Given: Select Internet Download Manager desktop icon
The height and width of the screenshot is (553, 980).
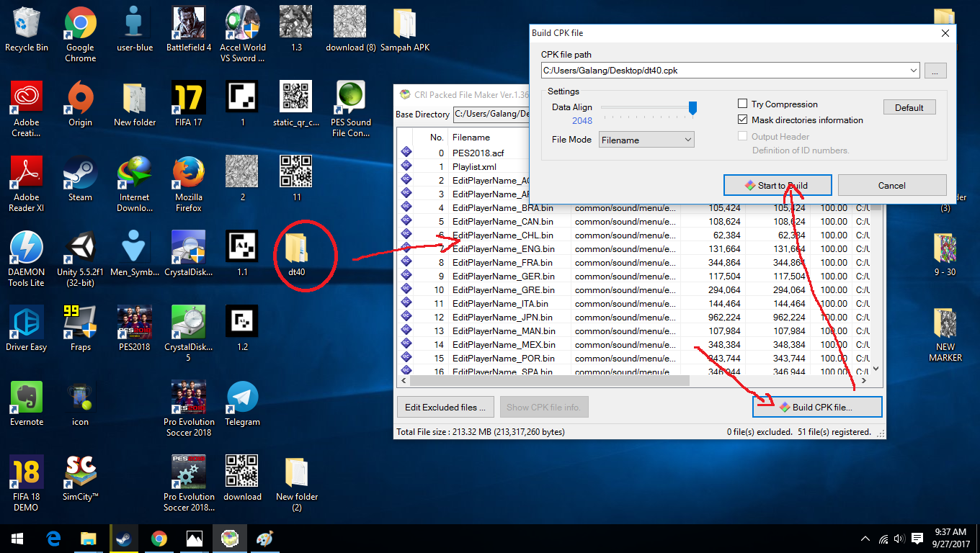Looking at the screenshot, I should pos(135,184).
